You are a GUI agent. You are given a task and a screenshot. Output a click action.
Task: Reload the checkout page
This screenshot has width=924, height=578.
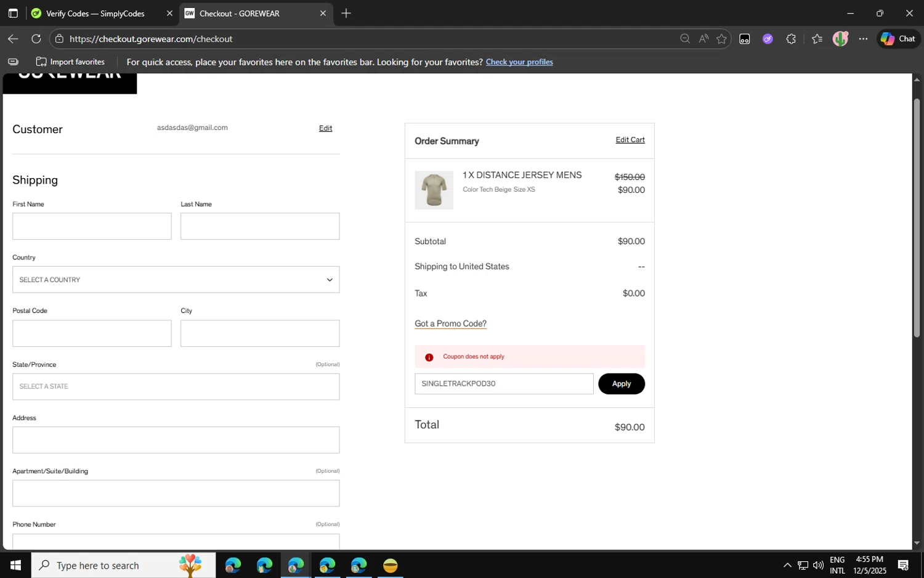[36, 39]
